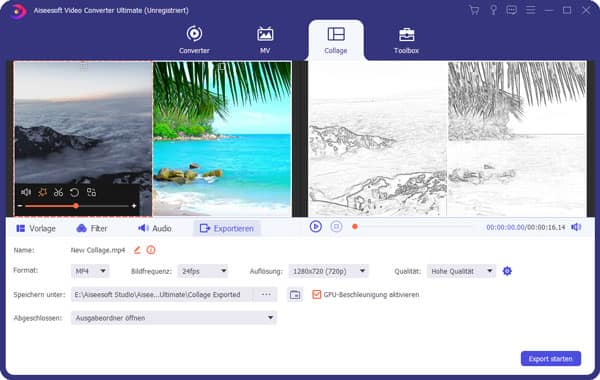Click the reset rotate icon on the clip
The height and width of the screenshot is (380, 600).
pyautogui.click(x=75, y=192)
